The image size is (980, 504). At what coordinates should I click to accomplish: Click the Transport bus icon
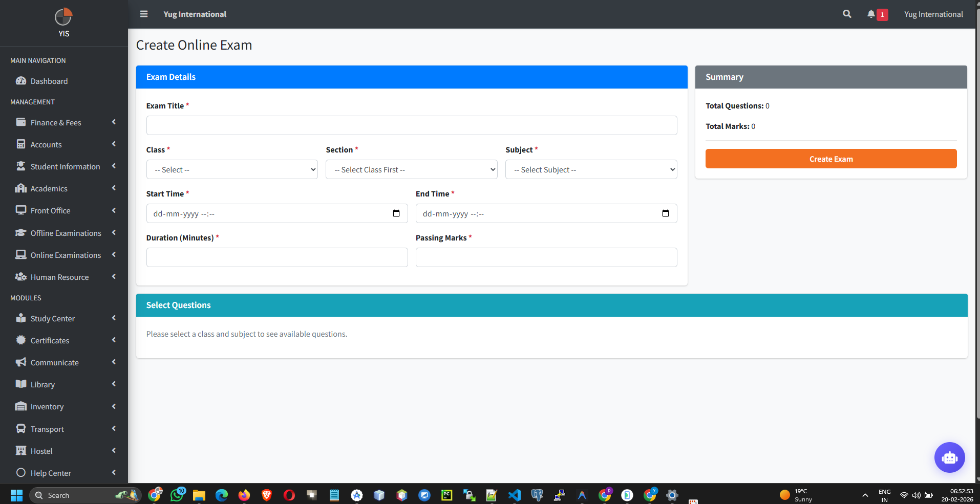(x=20, y=429)
